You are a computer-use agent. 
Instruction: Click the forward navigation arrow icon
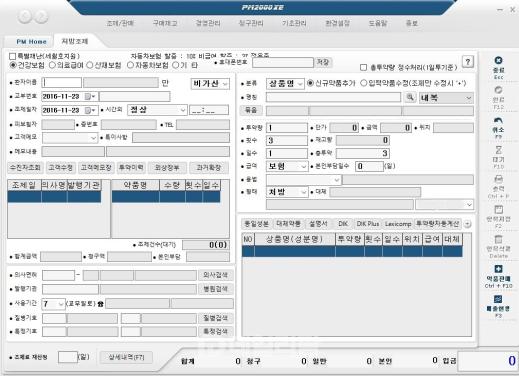coord(41,16)
